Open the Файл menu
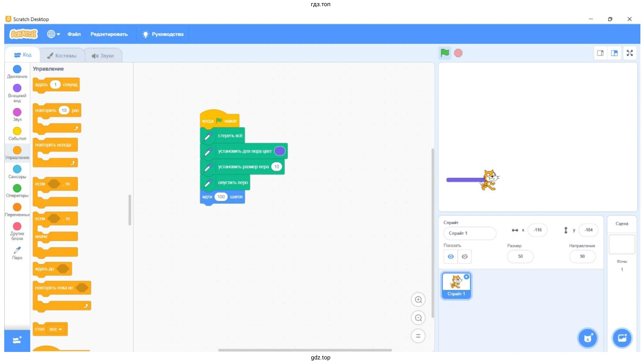 (74, 34)
